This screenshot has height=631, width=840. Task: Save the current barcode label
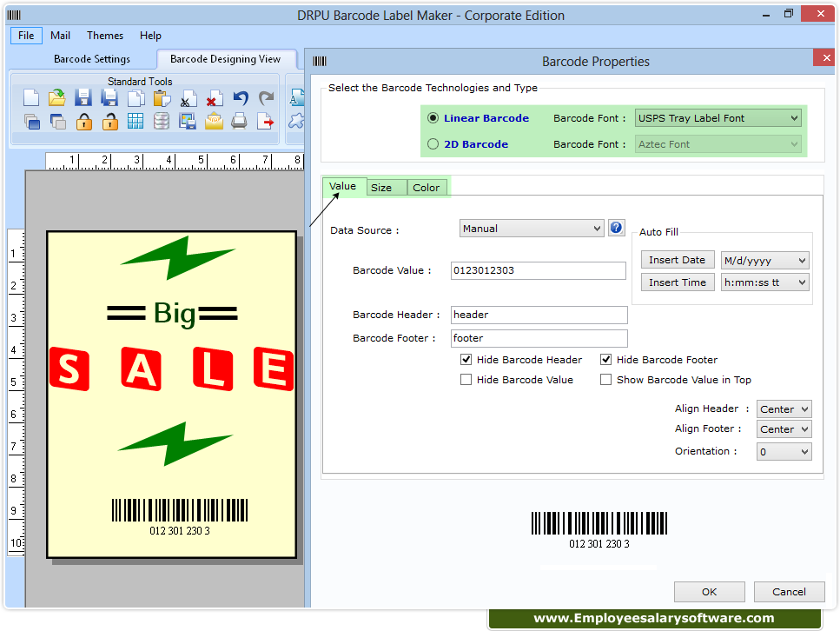point(81,98)
